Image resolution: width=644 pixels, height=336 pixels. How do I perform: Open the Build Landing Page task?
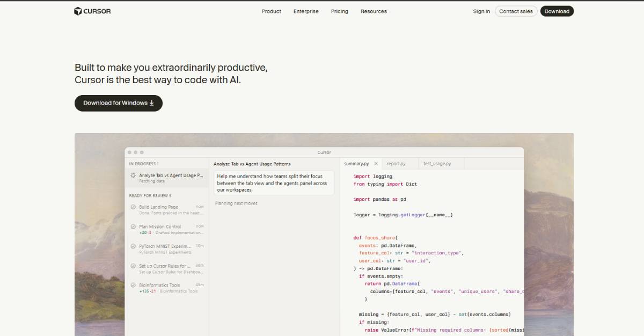(167, 210)
